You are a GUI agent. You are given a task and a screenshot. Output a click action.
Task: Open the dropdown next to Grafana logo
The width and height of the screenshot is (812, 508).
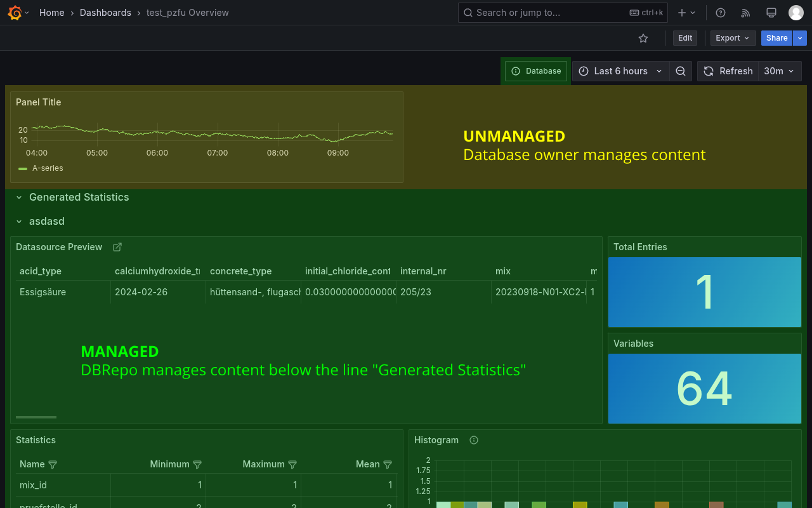(x=27, y=13)
